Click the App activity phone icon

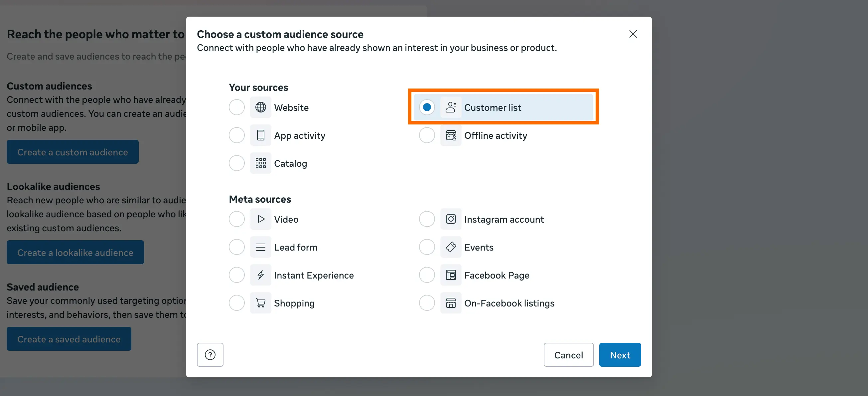[x=260, y=135]
